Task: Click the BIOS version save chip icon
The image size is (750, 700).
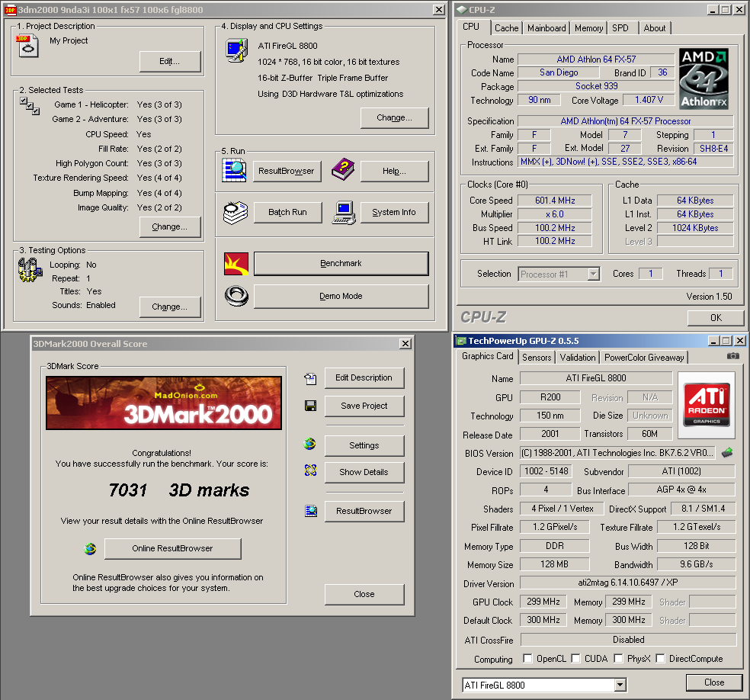Action: pyautogui.click(x=727, y=452)
